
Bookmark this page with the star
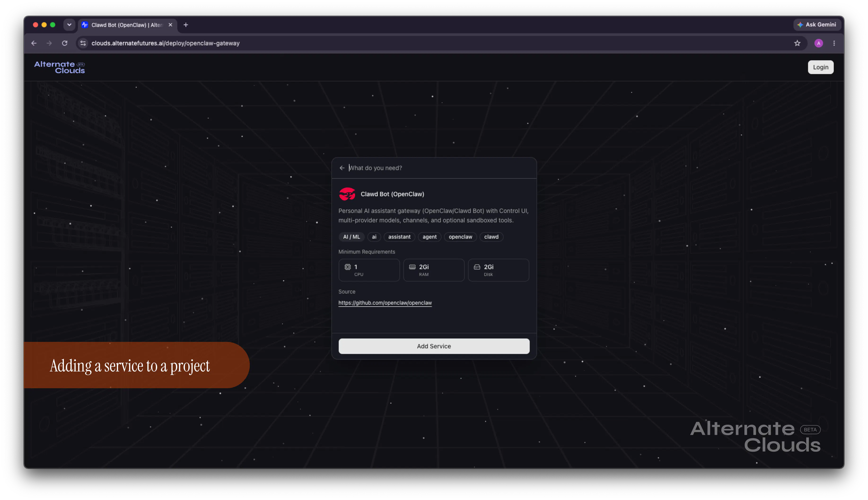pos(797,43)
